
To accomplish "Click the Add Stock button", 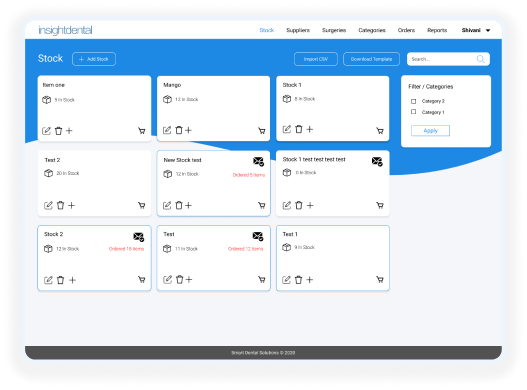I will coord(94,59).
